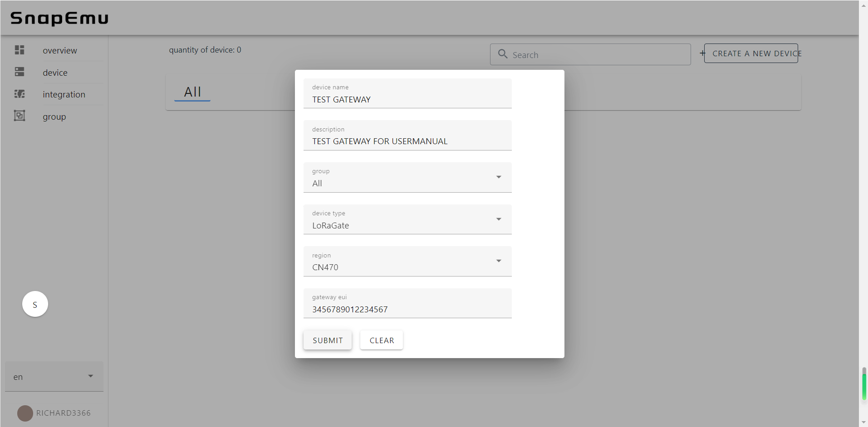Switch to the All tab
The image size is (868, 427).
192,92
